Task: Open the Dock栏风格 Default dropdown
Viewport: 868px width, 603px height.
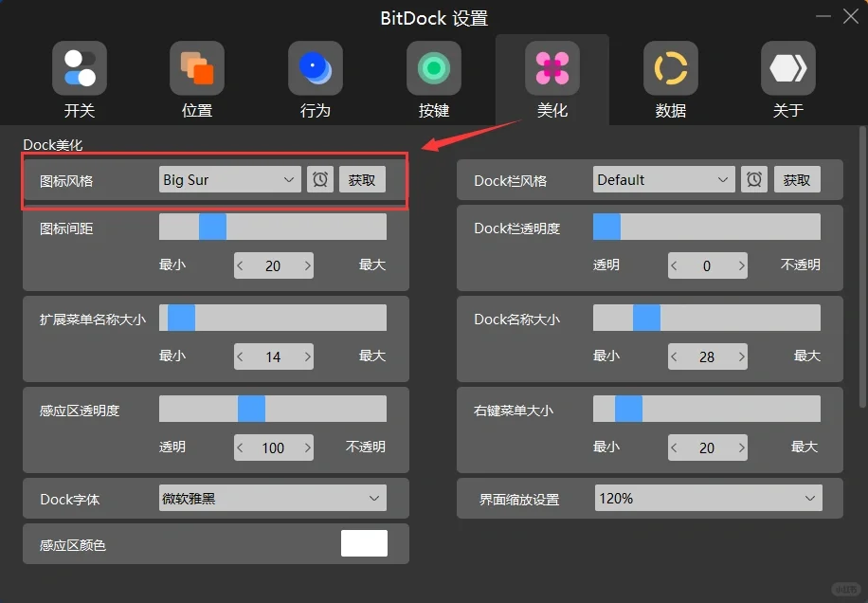Action: pos(663,179)
